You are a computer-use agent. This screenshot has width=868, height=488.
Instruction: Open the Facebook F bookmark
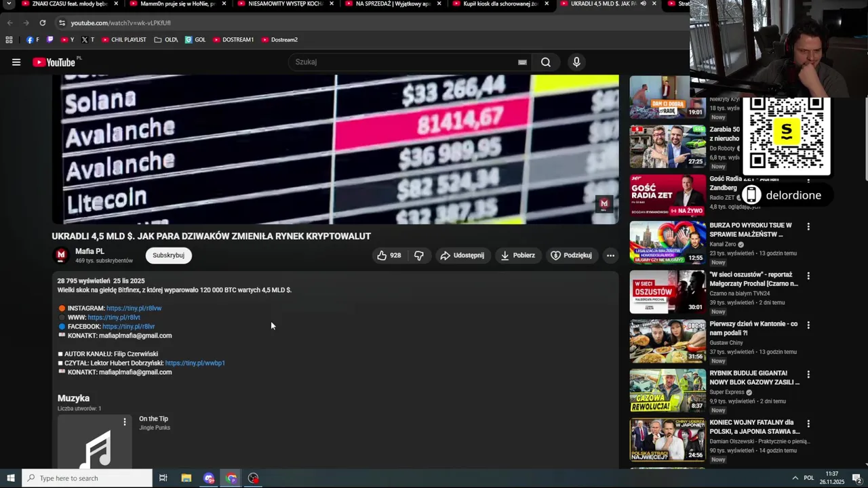pos(33,40)
